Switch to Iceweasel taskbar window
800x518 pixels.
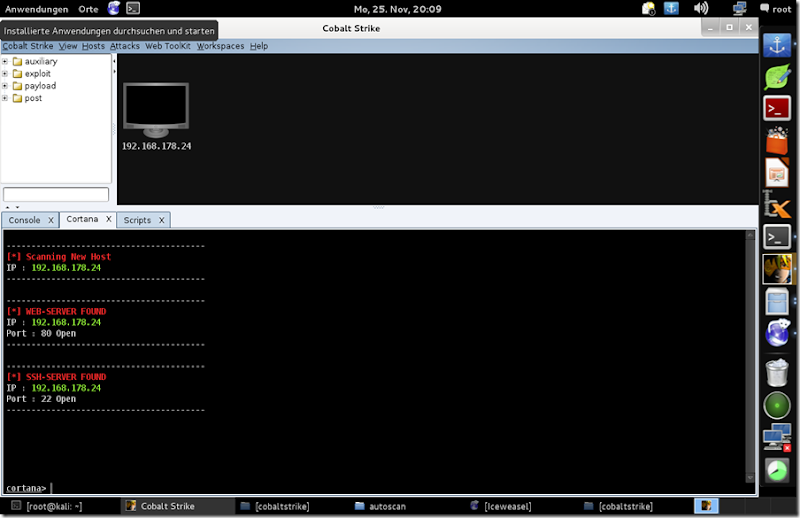[x=501, y=506]
